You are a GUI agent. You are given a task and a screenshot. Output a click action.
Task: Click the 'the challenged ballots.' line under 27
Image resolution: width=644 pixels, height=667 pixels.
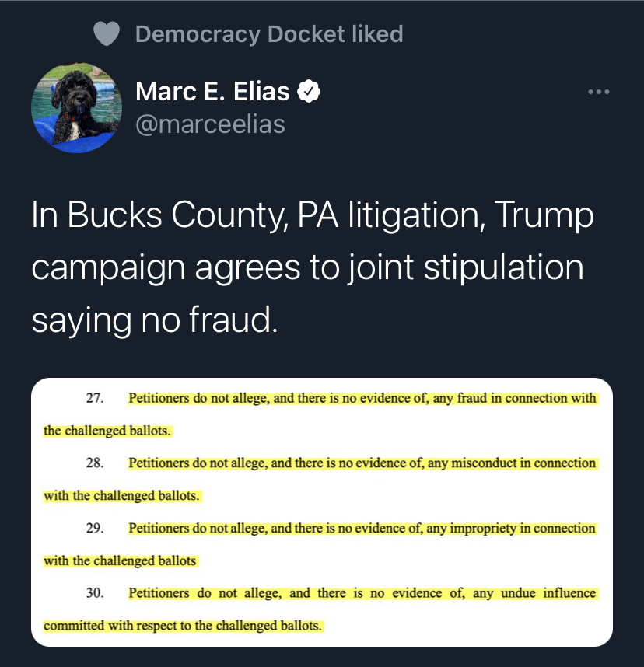tap(107, 431)
